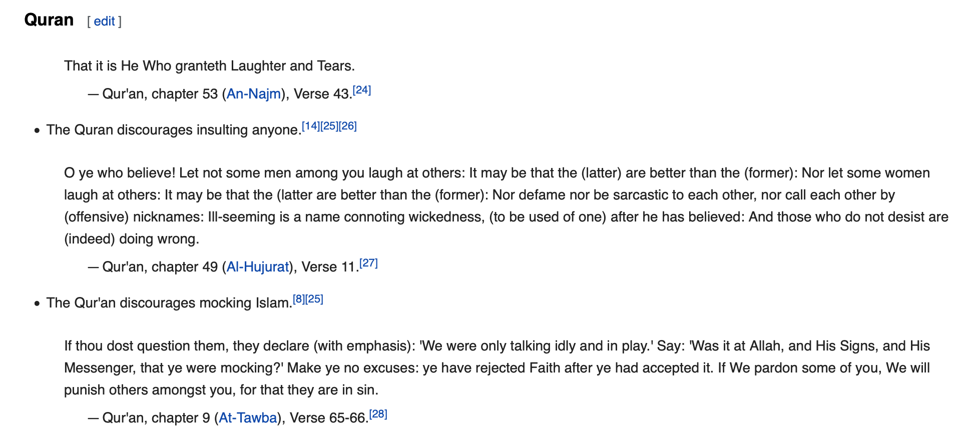The height and width of the screenshot is (436, 980).
Task: Click 'The Quran discourages insulting anyone' bullet text
Action: 174,130
